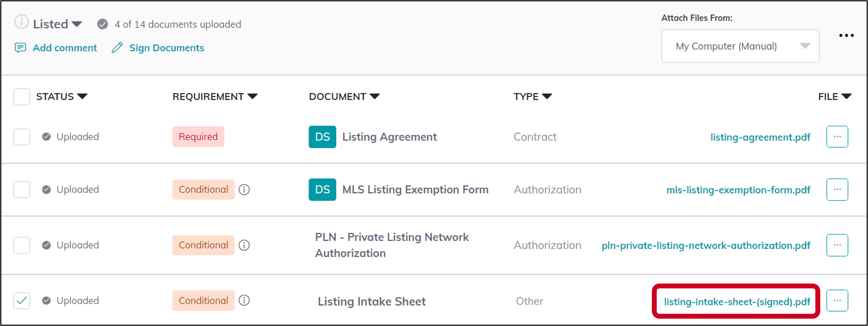This screenshot has width=868, height=326.
Task: Select the Sign Documents pencil icon
Action: [117, 48]
